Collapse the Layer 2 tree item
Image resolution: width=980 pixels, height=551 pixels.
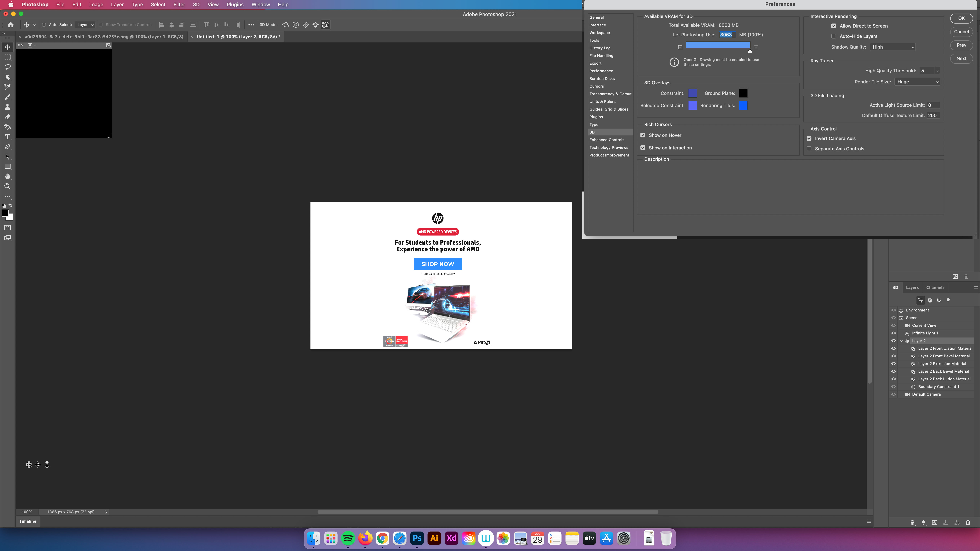[x=901, y=341]
